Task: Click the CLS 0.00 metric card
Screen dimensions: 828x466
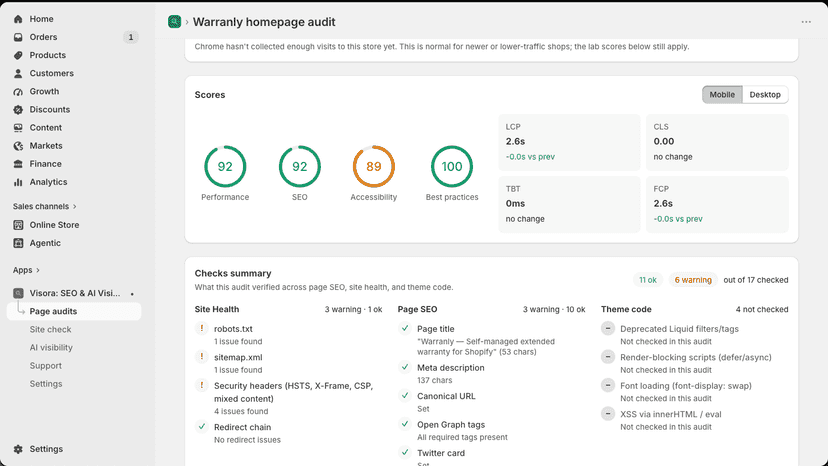Action: pos(717,142)
